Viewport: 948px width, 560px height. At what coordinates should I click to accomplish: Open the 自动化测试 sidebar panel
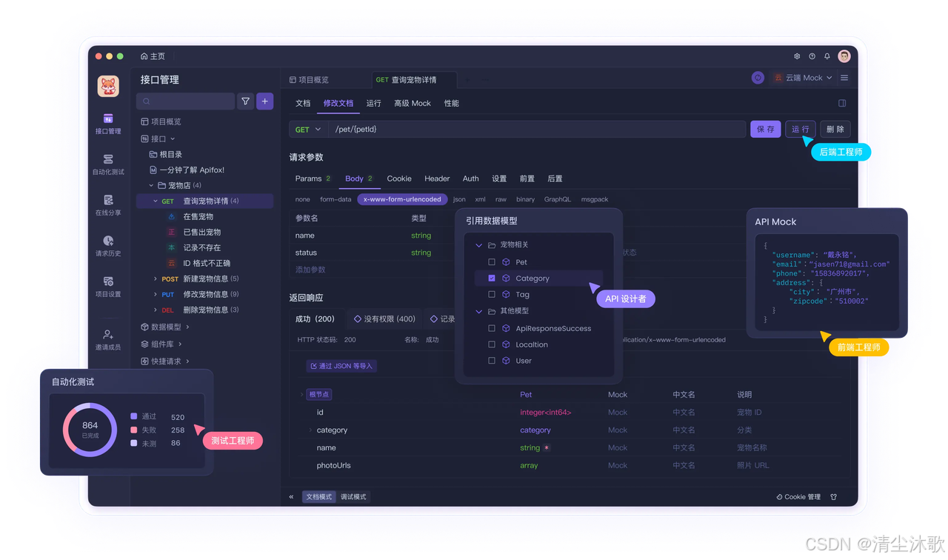point(108,164)
